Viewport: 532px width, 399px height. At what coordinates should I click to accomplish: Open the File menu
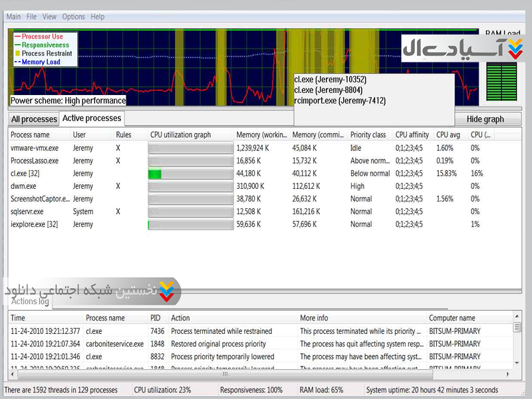32,17
